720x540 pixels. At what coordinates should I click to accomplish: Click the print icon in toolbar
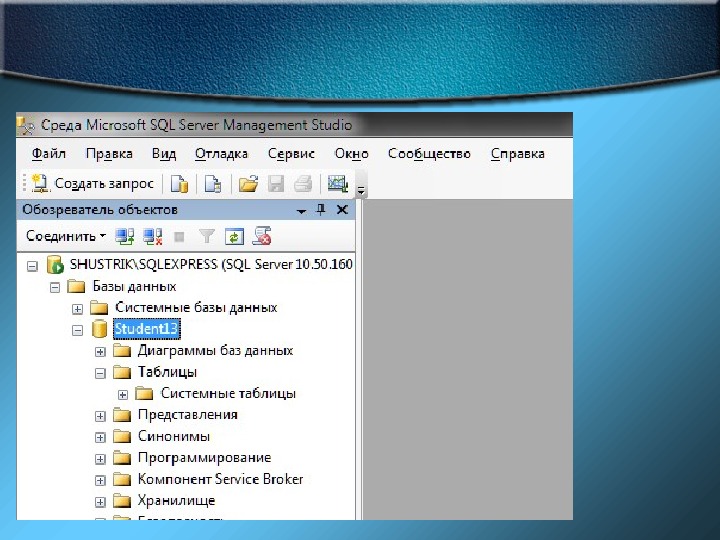click(303, 184)
